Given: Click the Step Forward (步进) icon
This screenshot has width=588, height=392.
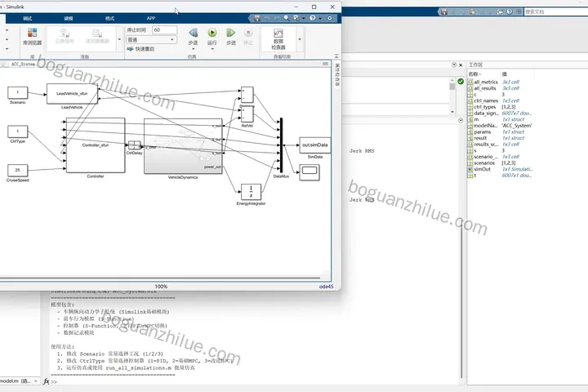Looking at the screenshot, I should click(x=230, y=33).
